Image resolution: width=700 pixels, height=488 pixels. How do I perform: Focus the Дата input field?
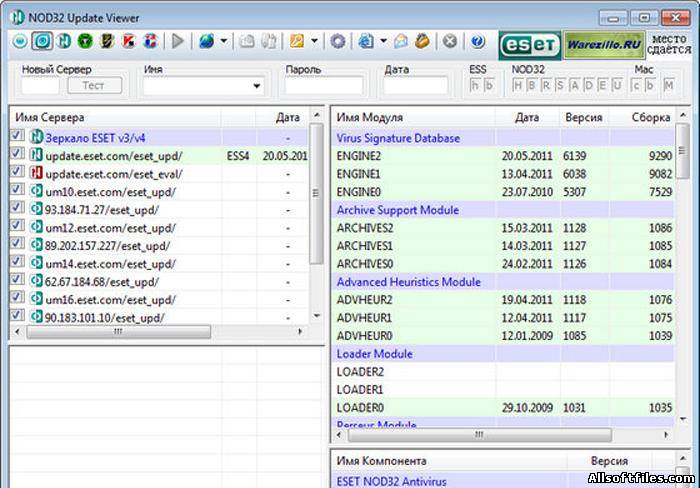pyautogui.click(x=415, y=85)
